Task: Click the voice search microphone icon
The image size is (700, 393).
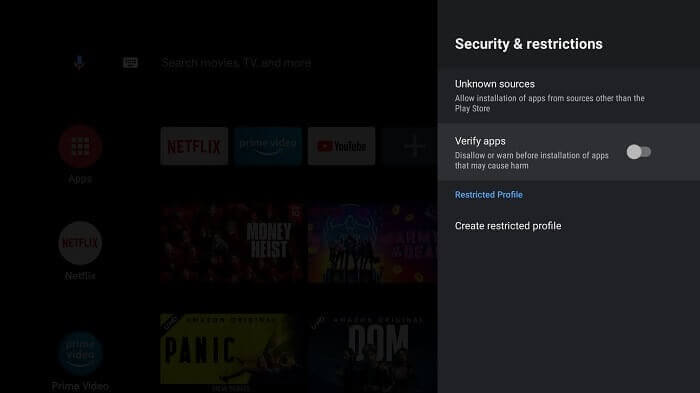Action: coord(79,63)
